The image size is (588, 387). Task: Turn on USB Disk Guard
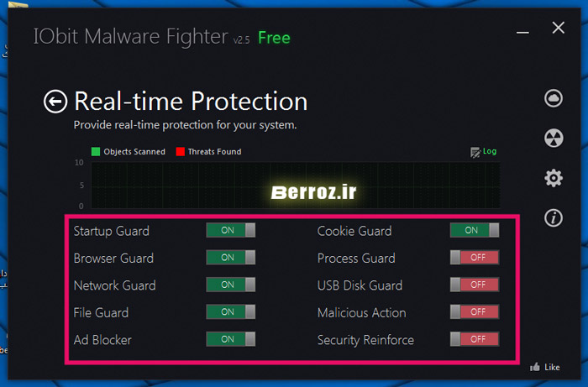[475, 285]
